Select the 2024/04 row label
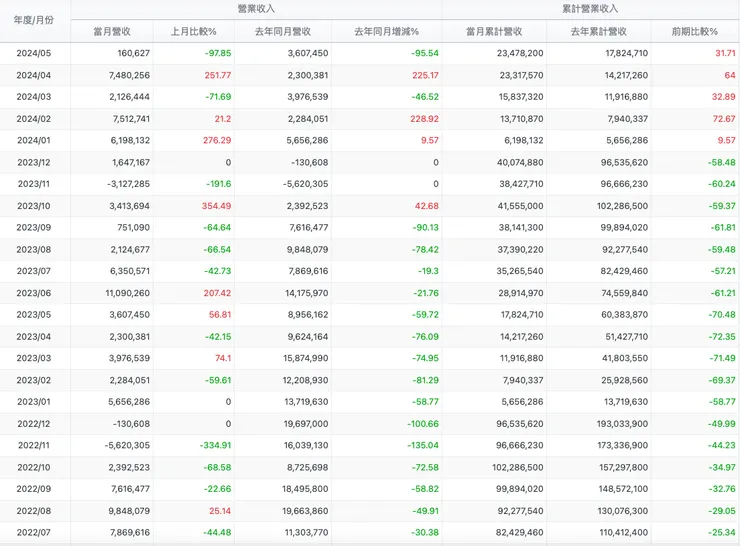This screenshot has height=546, width=740. tap(34, 75)
